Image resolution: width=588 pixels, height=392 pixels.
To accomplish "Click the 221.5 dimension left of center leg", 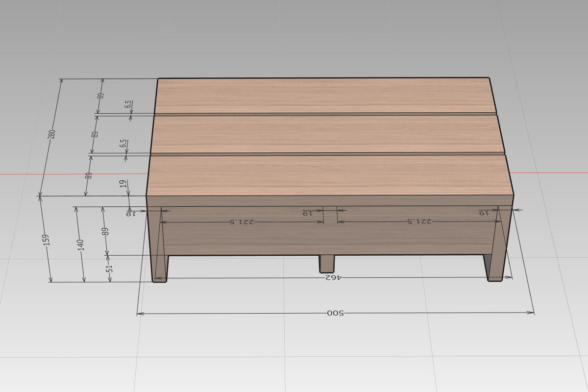I will tap(242, 221).
